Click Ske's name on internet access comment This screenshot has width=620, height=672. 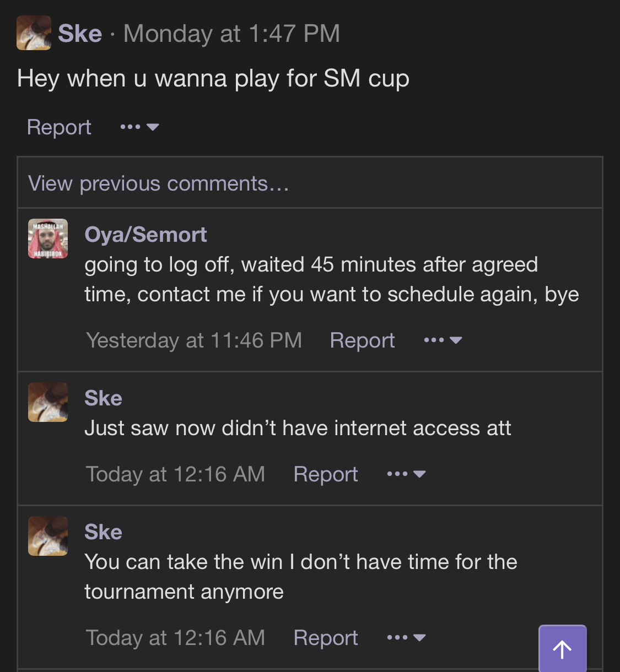click(x=103, y=398)
